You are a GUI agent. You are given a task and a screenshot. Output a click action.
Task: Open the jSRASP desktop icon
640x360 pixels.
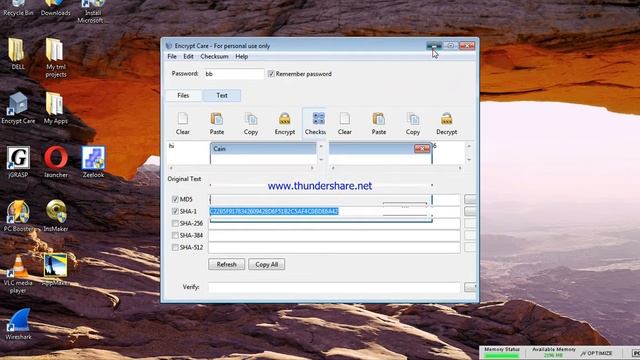18,162
